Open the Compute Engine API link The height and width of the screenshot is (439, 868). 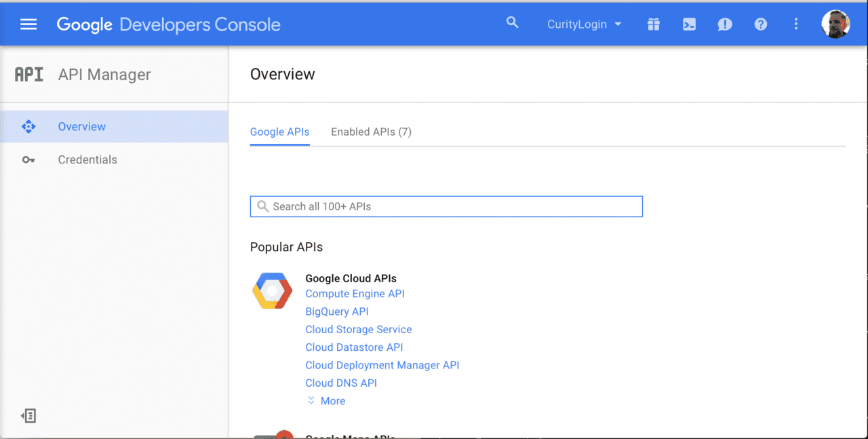click(355, 294)
